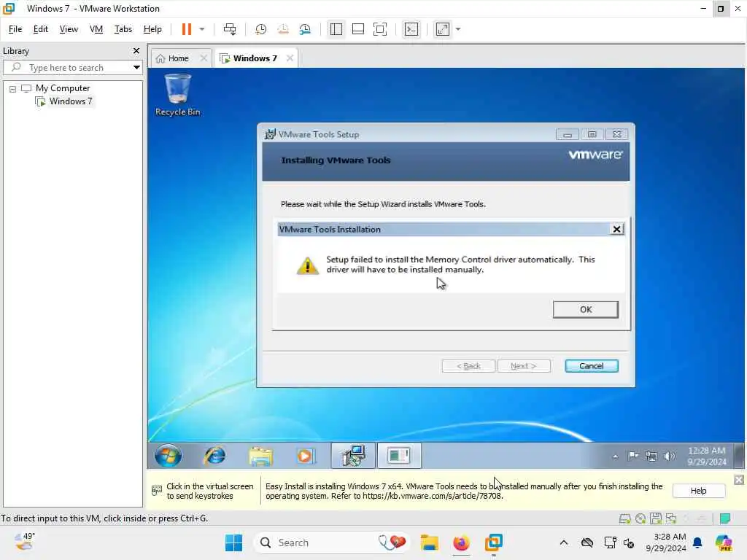Open Firefox in the host taskbar
The width and height of the screenshot is (747, 560).
(461, 542)
